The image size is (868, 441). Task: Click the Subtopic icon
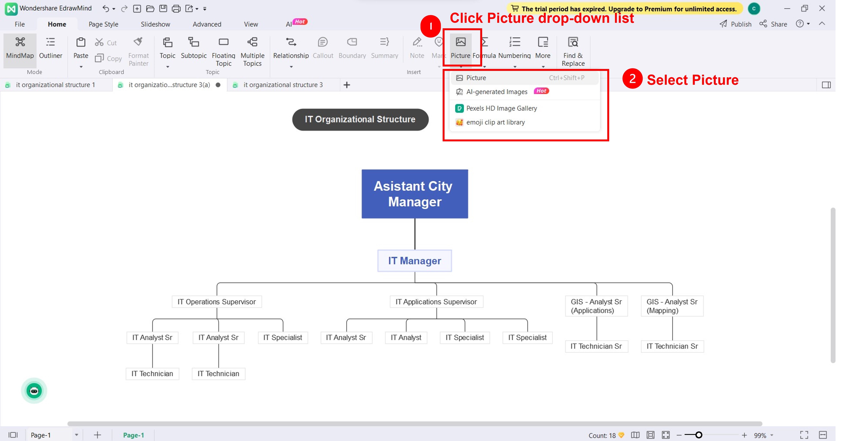[194, 43]
